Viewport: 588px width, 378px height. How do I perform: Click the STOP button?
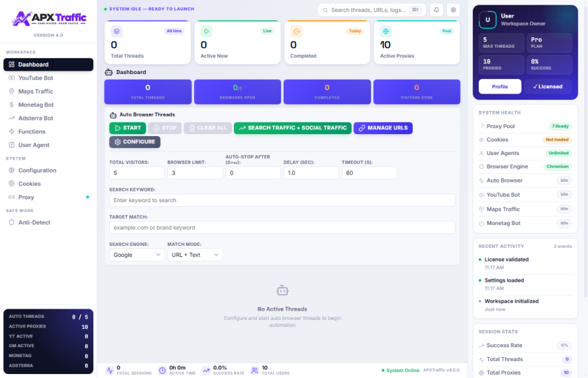(x=165, y=128)
